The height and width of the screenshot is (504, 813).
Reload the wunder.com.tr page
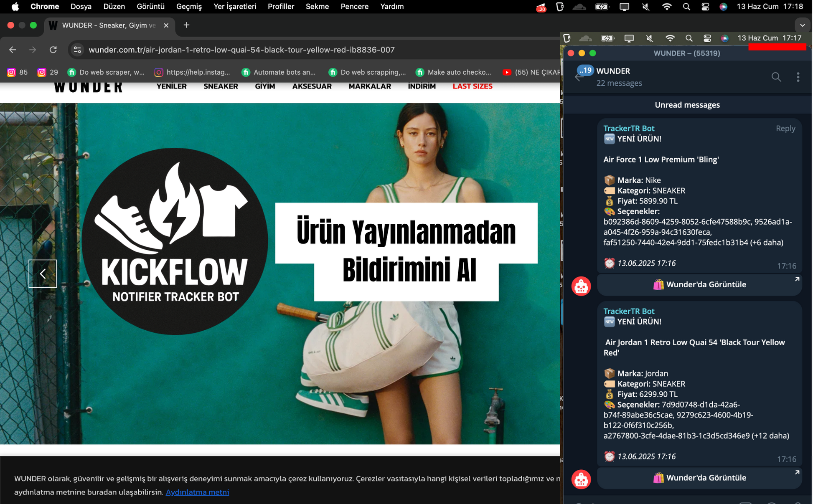(x=53, y=50)
